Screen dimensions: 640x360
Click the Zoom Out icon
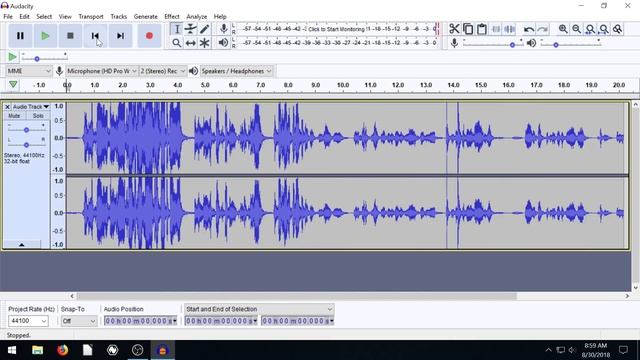tap(576, 29)
